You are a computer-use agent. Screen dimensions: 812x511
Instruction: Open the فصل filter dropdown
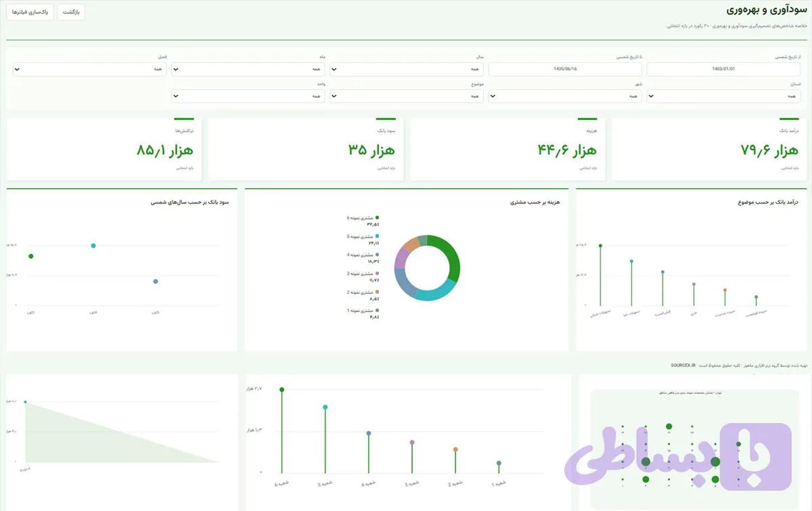89,69
